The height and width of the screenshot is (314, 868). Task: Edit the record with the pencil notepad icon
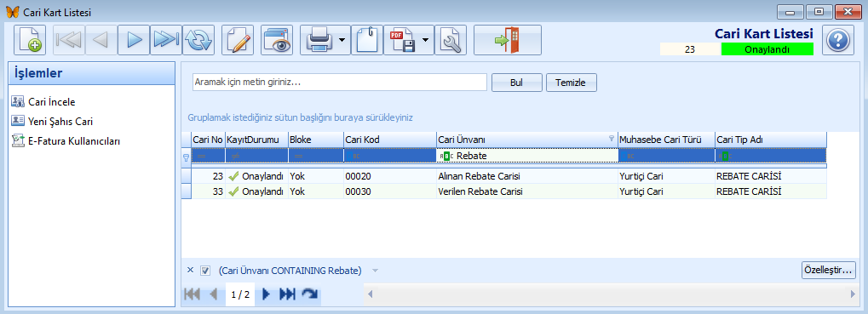[238, 40]
